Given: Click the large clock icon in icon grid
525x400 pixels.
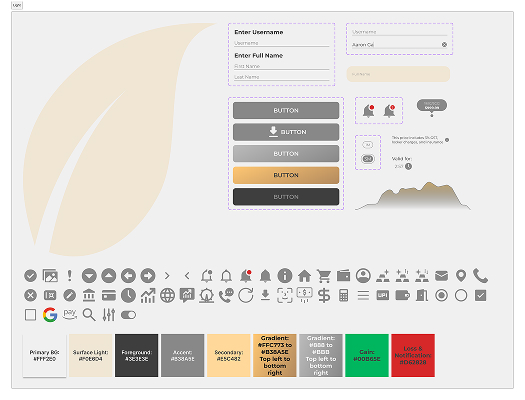Looking at the screenshot, I should (x=128, y=296).
